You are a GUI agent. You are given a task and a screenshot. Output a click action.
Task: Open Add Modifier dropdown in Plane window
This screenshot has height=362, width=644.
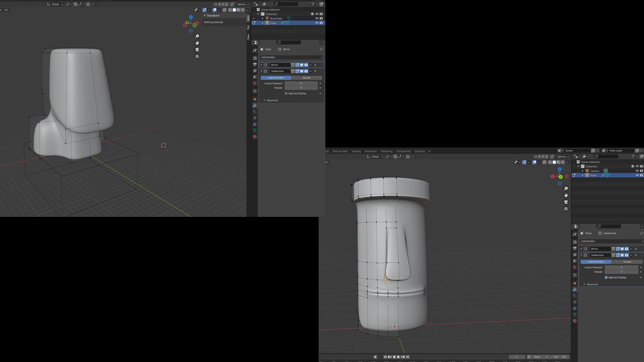click(x=612, y=241)
